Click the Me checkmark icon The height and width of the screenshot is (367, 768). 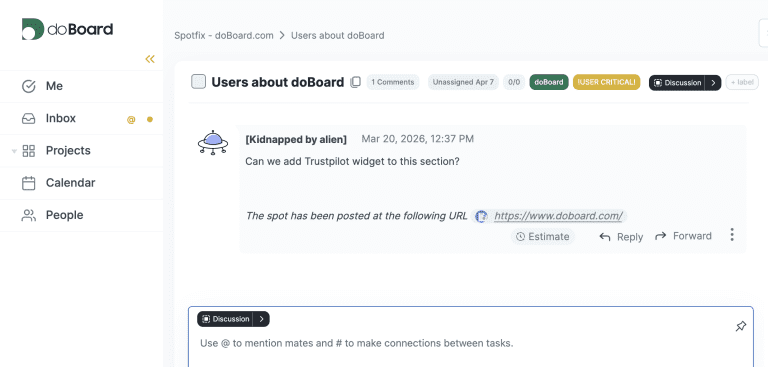point(29,86)
